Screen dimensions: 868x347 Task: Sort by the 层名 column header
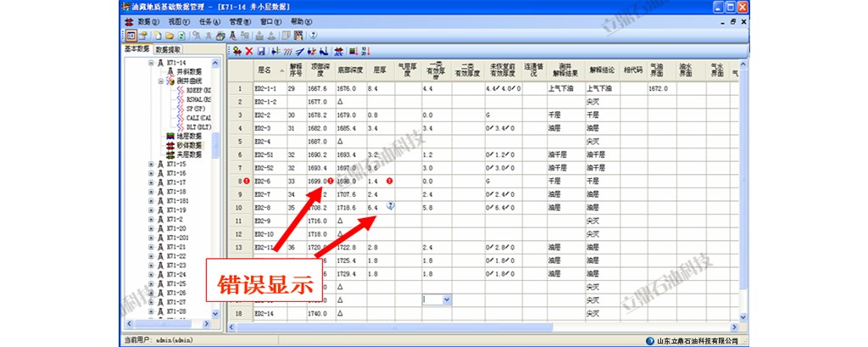click(269, 70)
